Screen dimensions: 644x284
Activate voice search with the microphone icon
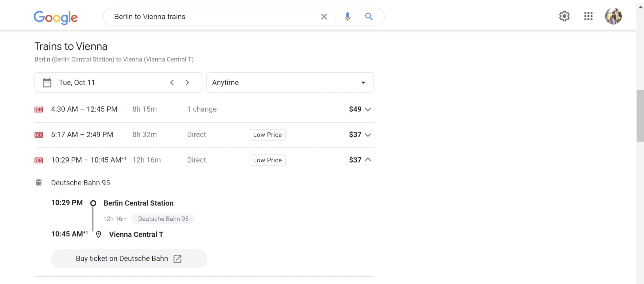point(347,17)
